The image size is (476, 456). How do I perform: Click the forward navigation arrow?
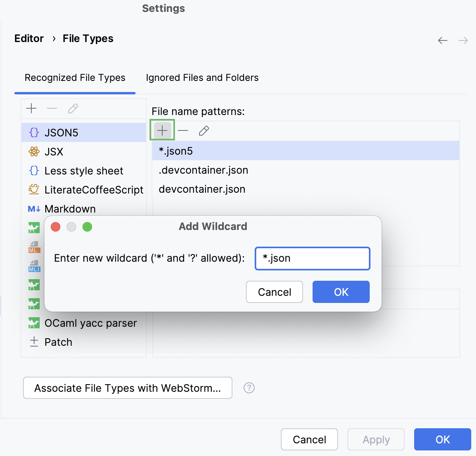point(463,40)
